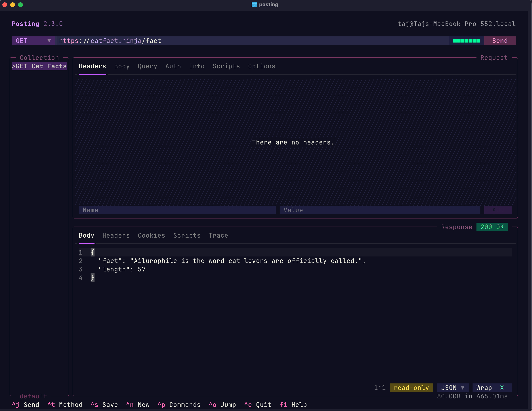Click the 80.00B in 465.01ms text
532x411 pixels.
tap(472, 396)
